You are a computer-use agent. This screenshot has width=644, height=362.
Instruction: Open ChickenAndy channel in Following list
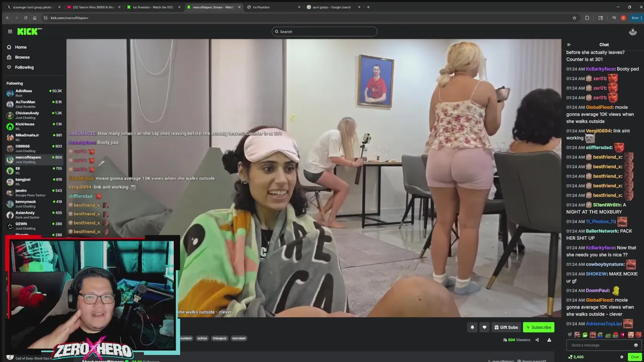tap(34, 115)
